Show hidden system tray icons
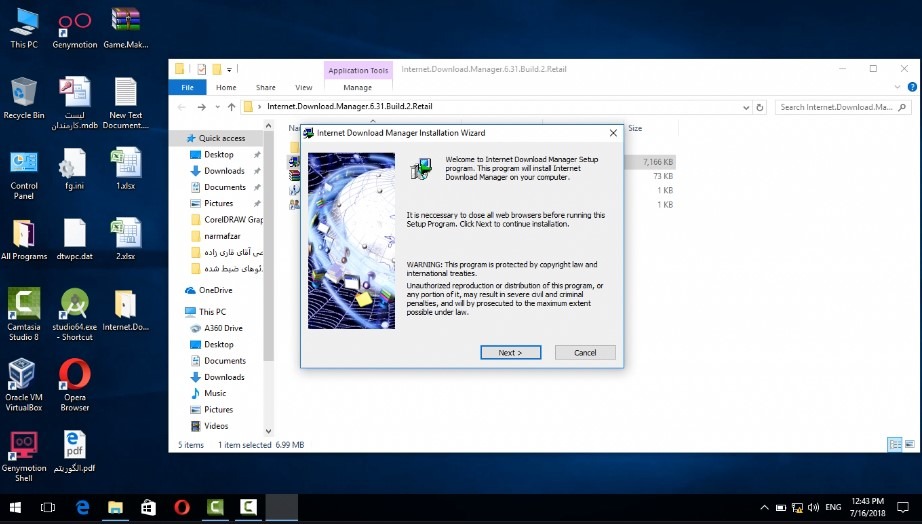922x524 pixels. [764, 507]
